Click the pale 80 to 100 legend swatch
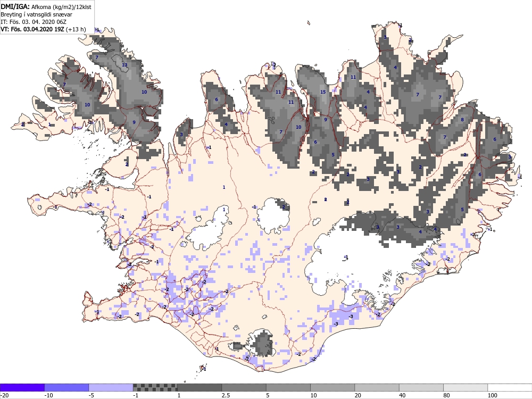 tap(465, 387)
